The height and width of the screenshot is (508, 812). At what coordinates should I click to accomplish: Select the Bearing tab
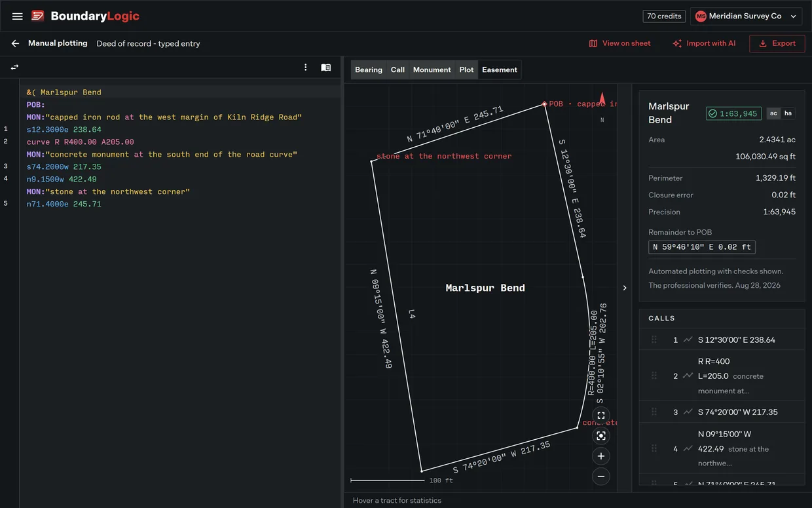pos(369,69)
